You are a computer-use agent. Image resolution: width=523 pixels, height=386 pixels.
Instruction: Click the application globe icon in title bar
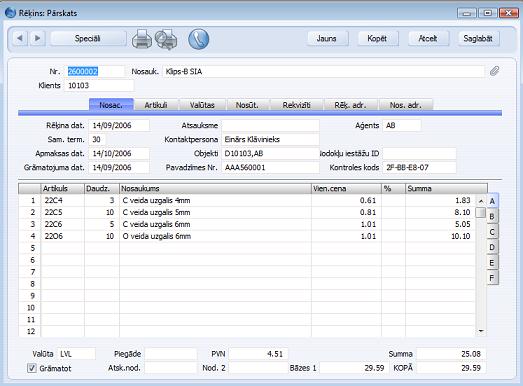[x=11, y=13]
